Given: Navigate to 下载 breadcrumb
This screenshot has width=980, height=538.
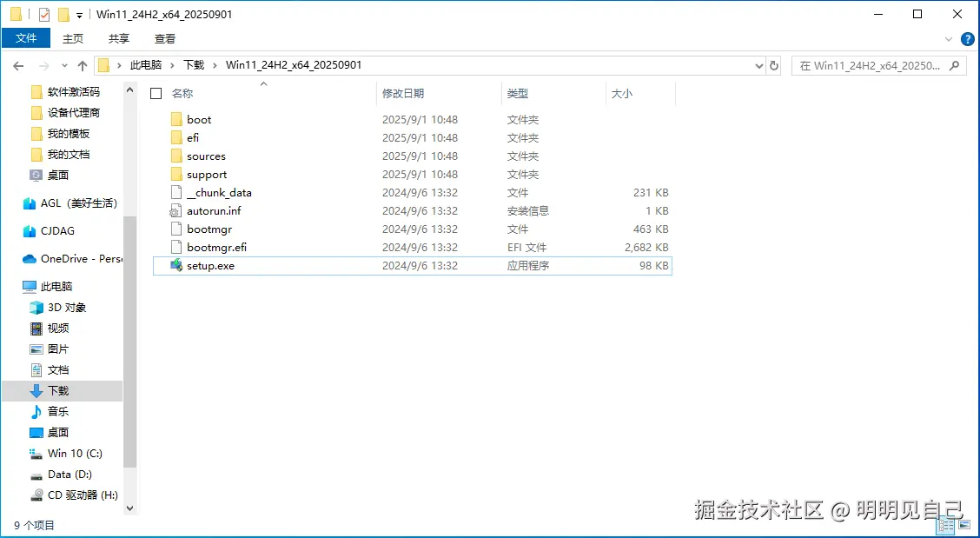Looking at the screenshot, I should click(x=193, y=65).
